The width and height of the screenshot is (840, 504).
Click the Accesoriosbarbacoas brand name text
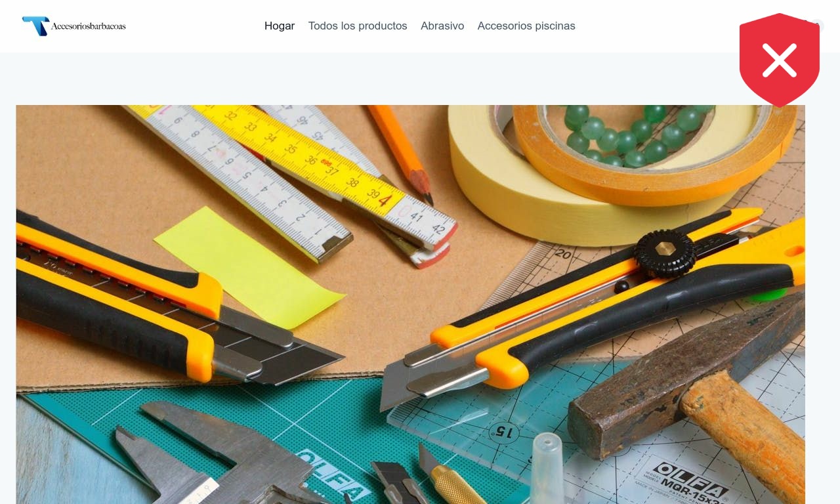click(88, 26)
